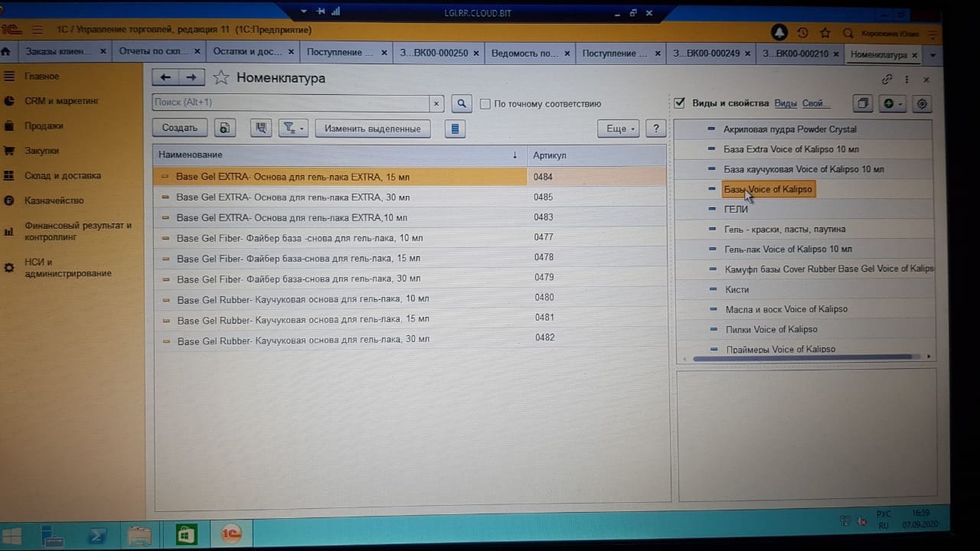Screen dimensions: 980x551
Task: Click the Поиск search input field
Action: 291,103
